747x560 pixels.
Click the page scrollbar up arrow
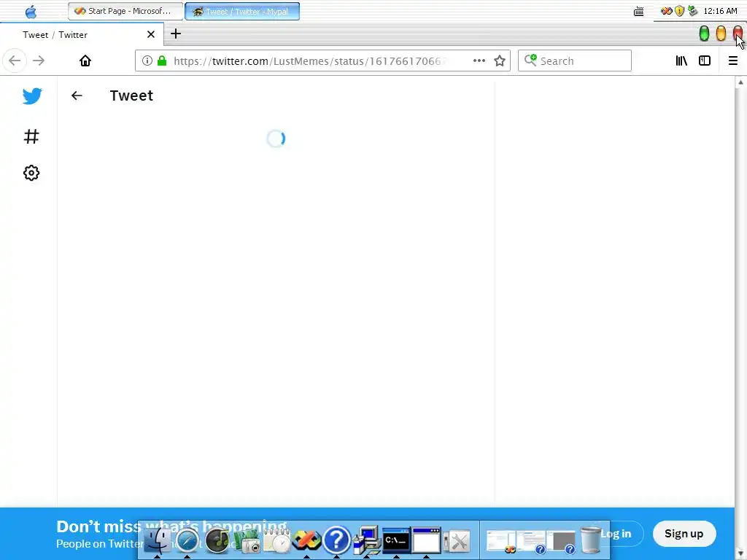(740, 82)
